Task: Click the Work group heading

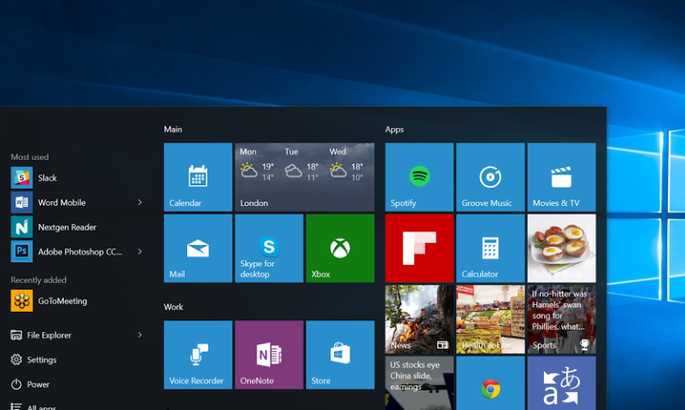Action: click(x=173, y=307)
